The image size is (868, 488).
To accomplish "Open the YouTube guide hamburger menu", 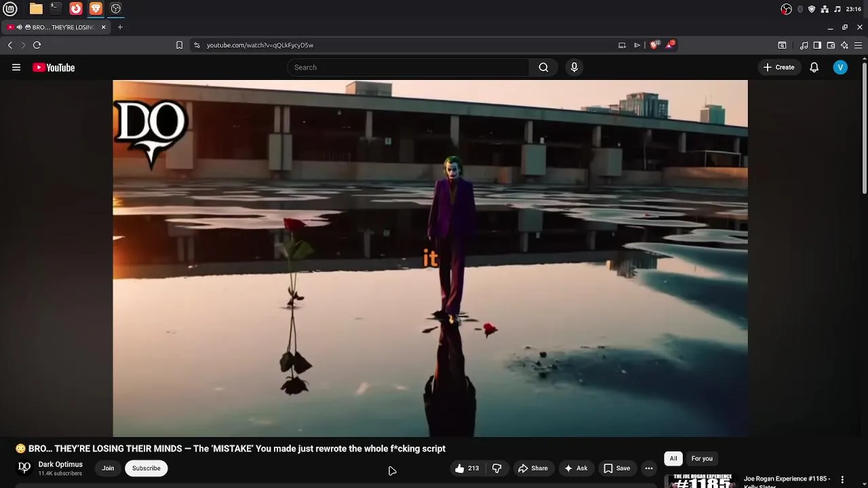I will pos(16,67).
